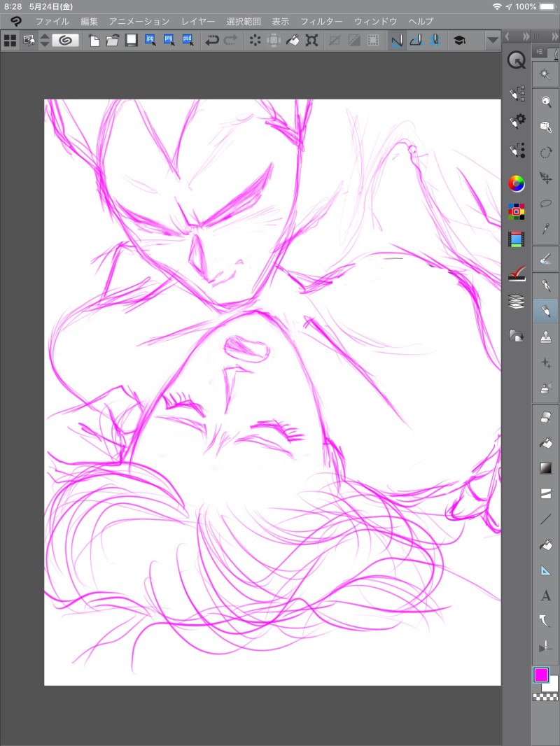Select the Object operation cube tool
The height and width of the screenshot is (746, 560).
(x=546, y=127)
